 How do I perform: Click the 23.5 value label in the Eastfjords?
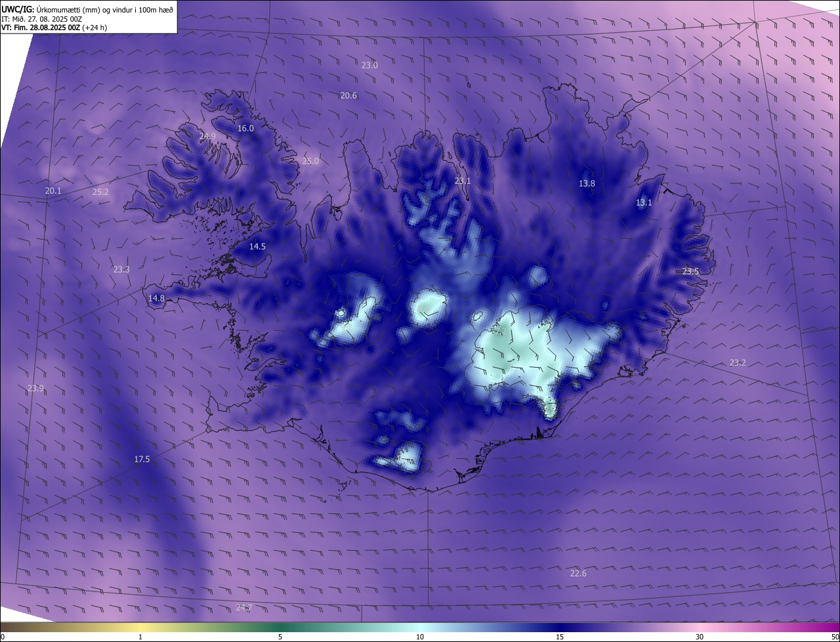click(x=690, y=271)
